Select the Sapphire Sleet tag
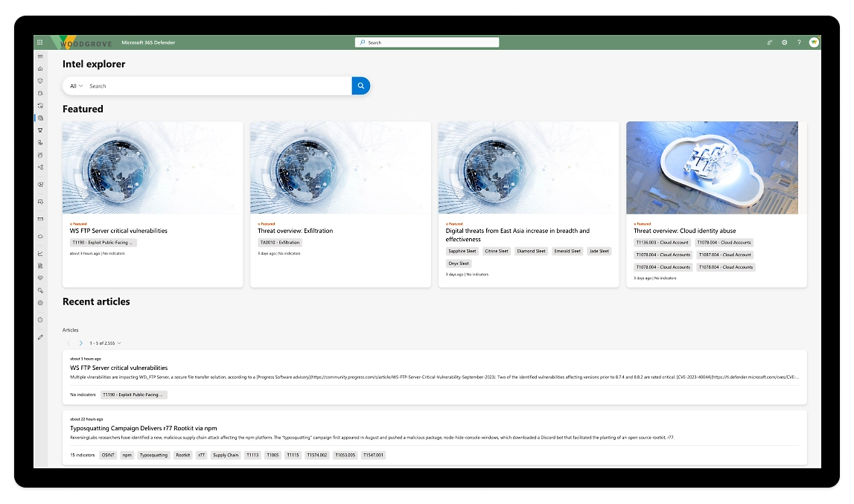Viewport: 854px width, 504px height. coord(462,251)
